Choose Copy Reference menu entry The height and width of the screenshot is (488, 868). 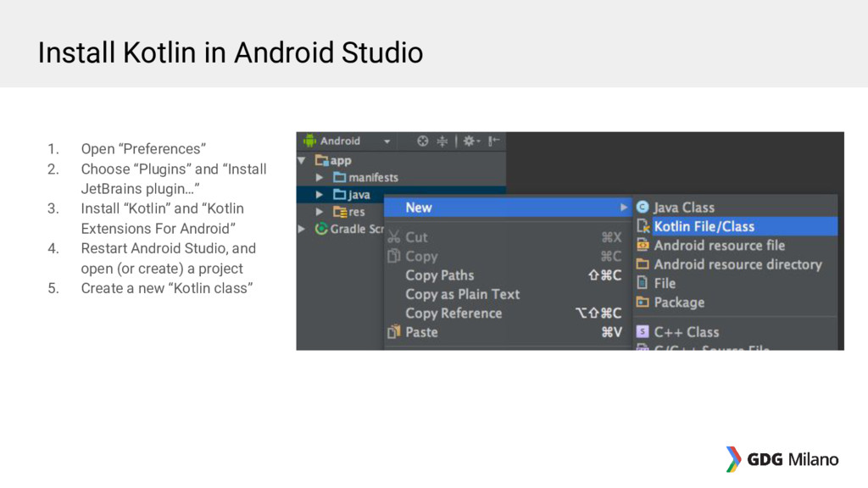508,313
